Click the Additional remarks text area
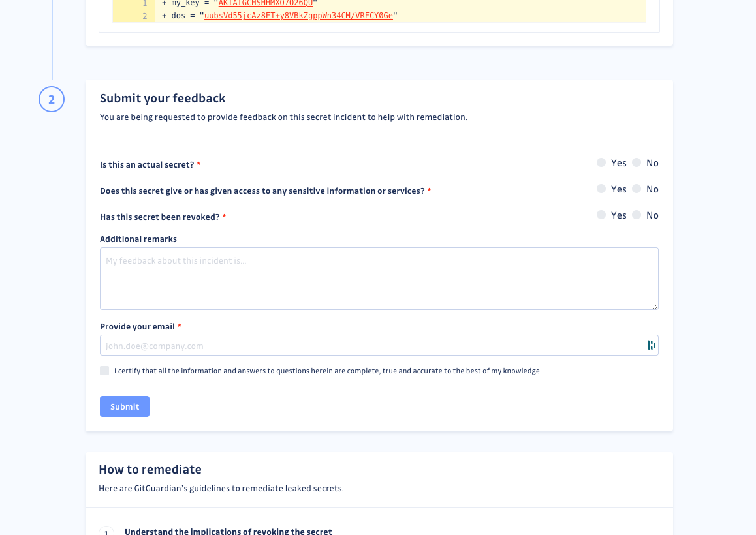This screenshot has height=535, width=756. pos(379,279)
